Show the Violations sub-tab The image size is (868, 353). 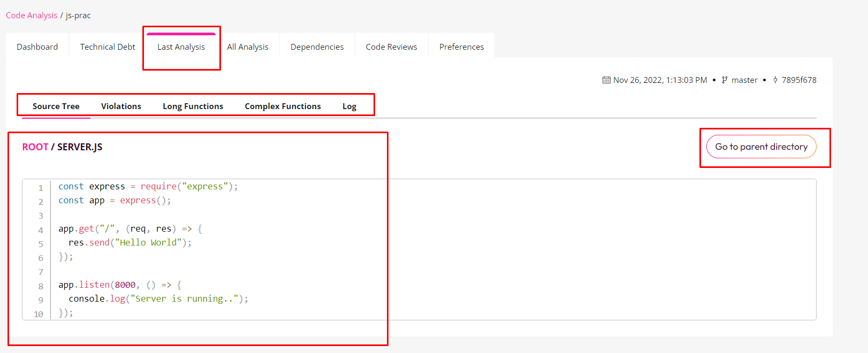[121, 106]
